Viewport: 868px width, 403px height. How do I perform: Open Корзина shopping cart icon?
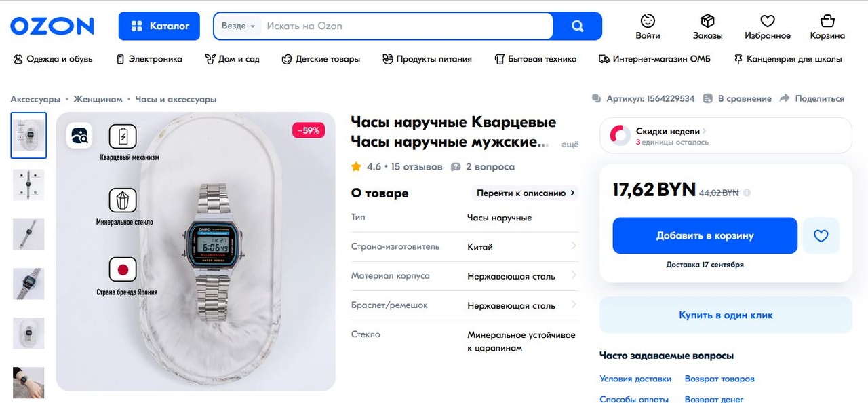pyautogui.click(x=827, y=21)
